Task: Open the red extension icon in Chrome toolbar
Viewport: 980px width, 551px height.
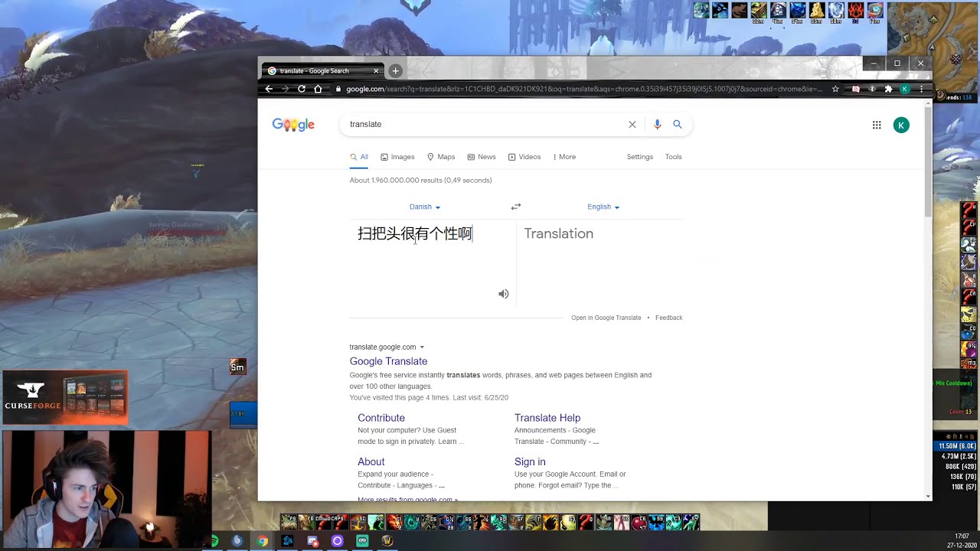Action: (x=855, y=89)
